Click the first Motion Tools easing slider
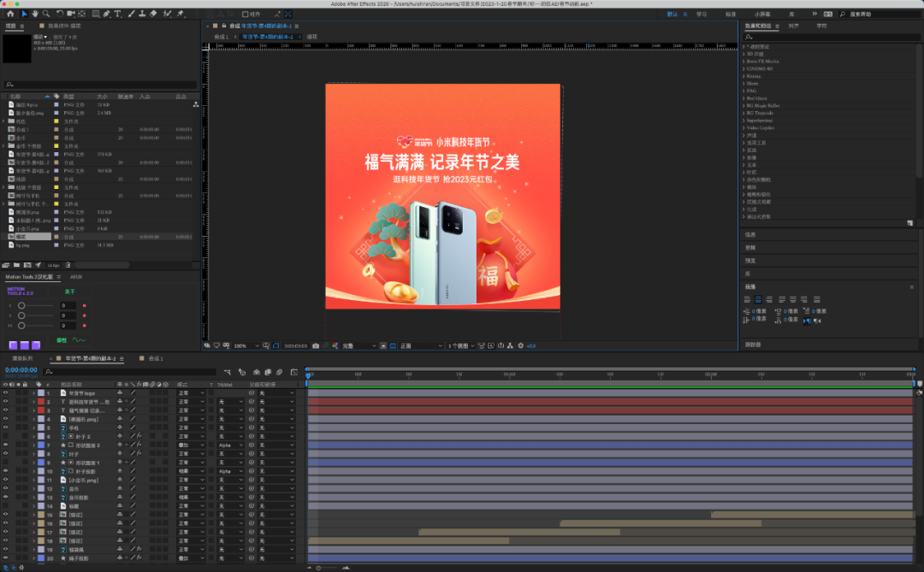Viewport: 924px width, 572px height. (23, 305)
